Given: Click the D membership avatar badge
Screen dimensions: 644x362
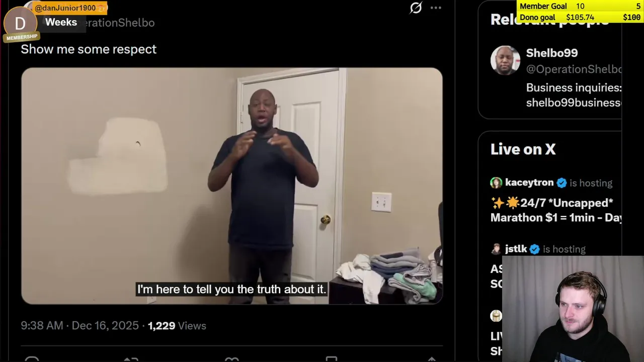Looking at the screenshot, I should (20, 23).
